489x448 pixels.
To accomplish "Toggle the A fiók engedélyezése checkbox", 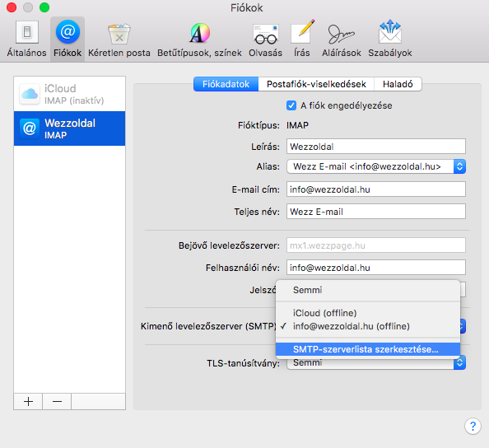I will click(291, 105).
